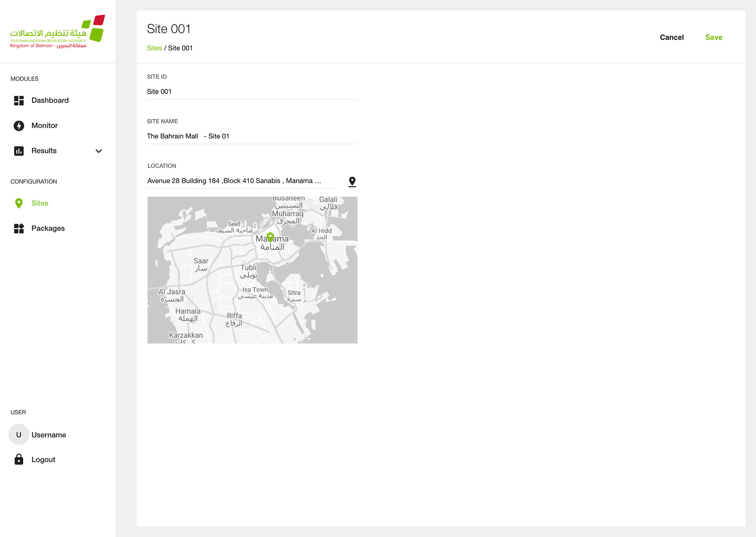Expand the Results menu chevron
The width and height of the screenshot is (756, 537).
click(99, 151)
